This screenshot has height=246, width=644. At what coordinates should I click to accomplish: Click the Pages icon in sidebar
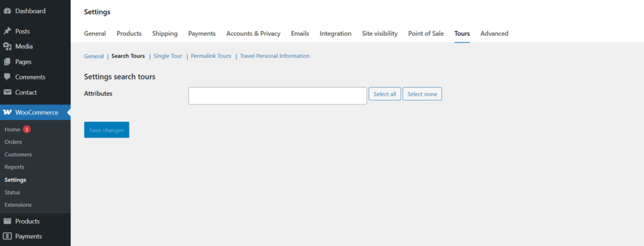(7, 62)
